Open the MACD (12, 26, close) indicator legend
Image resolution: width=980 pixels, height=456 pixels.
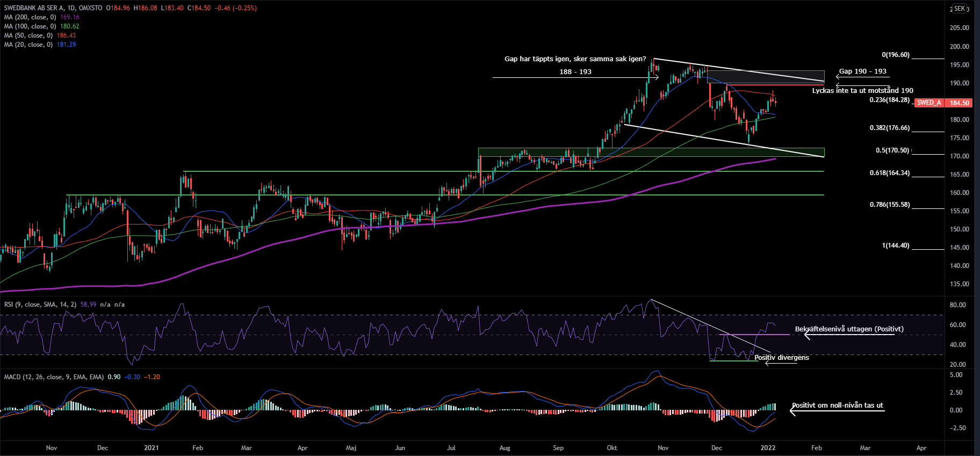(54, 377)
